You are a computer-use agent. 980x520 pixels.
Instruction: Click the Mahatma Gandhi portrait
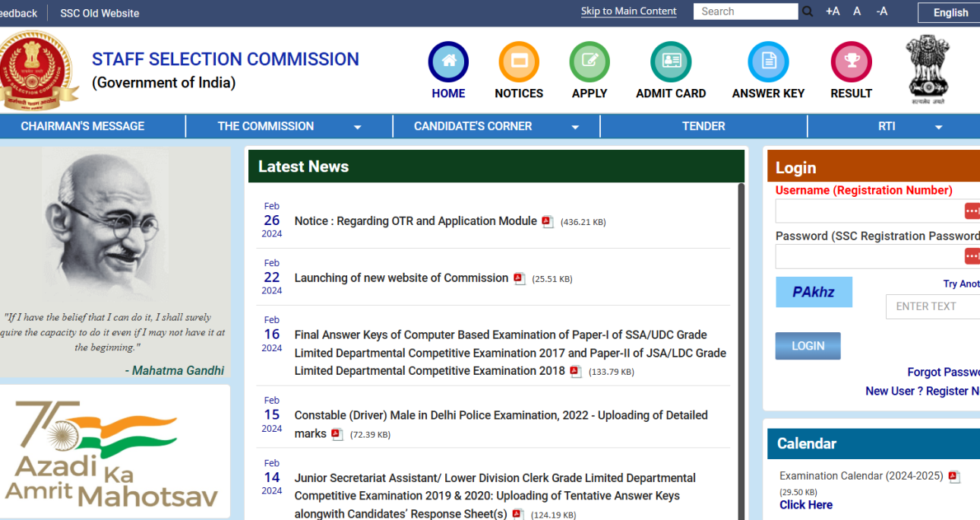coord(105,224)
